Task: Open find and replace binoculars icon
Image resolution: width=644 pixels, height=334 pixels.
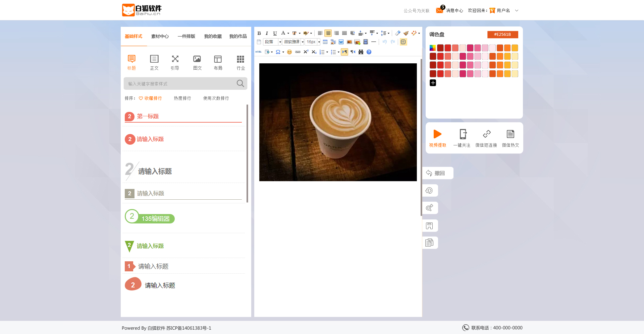Action: (361, 52)
